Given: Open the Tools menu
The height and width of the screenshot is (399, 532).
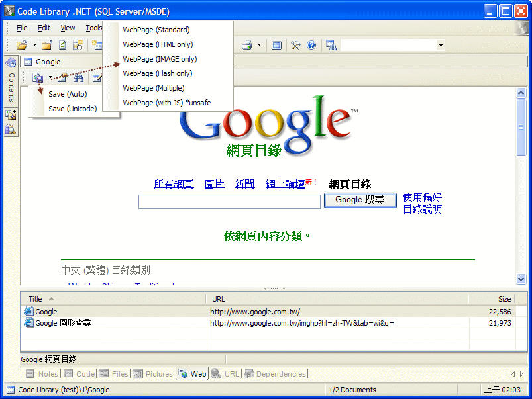Looking at the screenshot, I should [x=93, y=28].
